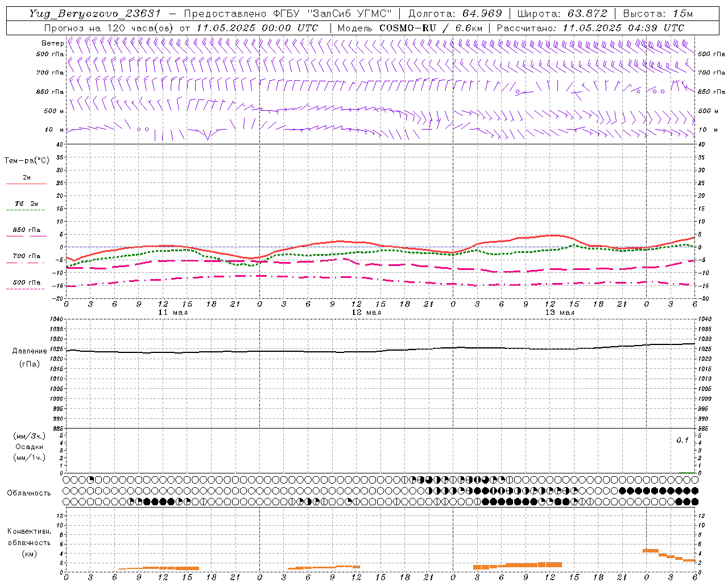Click the 13 мая date label
The image size is (728, 582).
559,313
